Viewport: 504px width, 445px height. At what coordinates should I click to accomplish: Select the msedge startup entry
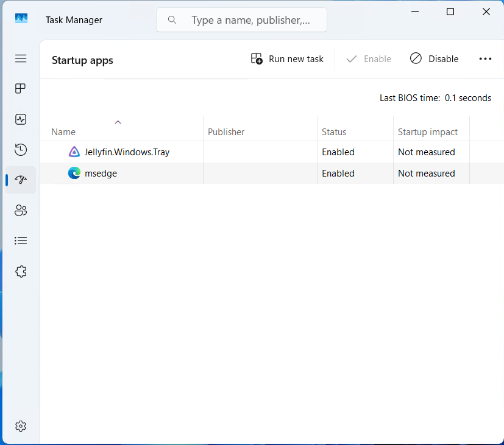click(101, 173)
